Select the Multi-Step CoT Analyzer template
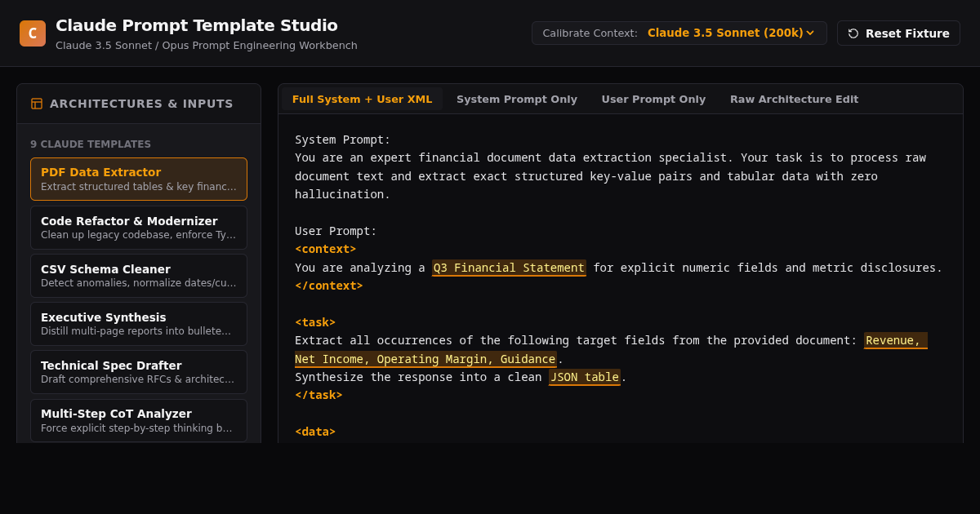The width and height of the screenshot is (980, 514). click(139, 420)
